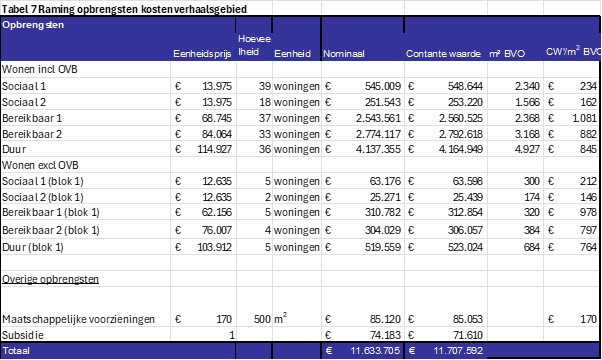
Task: Select the 'Maatschappelijke voorzieningen' label
Action: [x=78, y=319]
